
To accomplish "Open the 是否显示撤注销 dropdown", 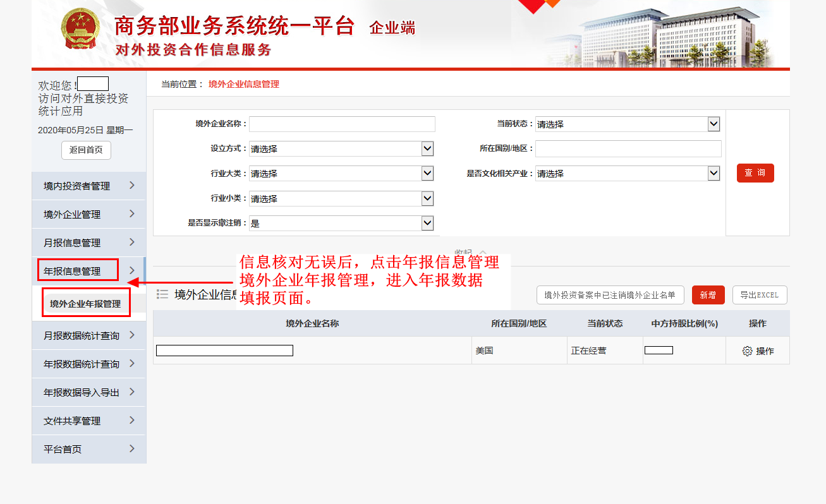I will tap(427, 224).
